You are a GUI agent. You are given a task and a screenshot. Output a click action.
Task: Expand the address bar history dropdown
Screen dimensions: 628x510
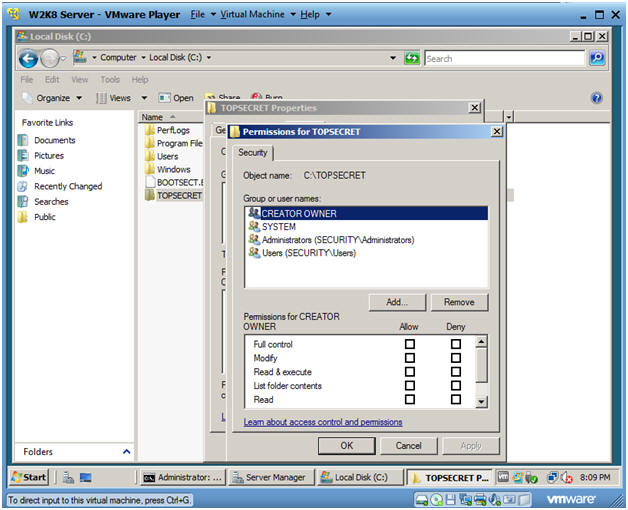click(x=393, y=58)
